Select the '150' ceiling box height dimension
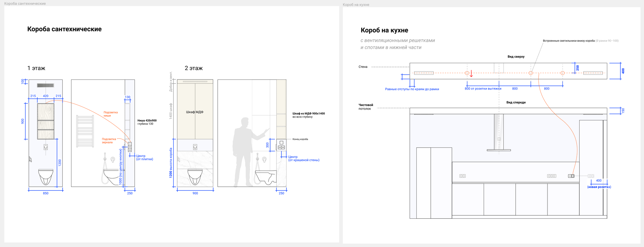The width and height of the screenshot is (644, 247). tap(623, 111)
